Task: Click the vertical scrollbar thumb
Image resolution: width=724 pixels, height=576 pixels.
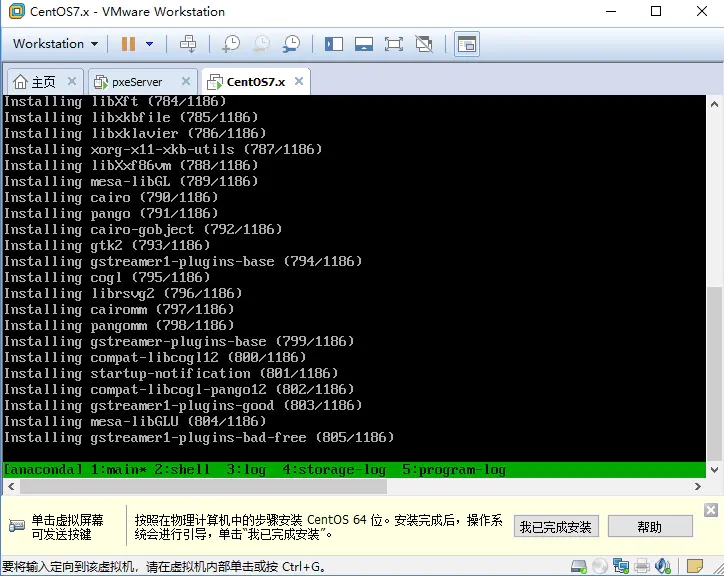Action: click(x=714, y=374)
